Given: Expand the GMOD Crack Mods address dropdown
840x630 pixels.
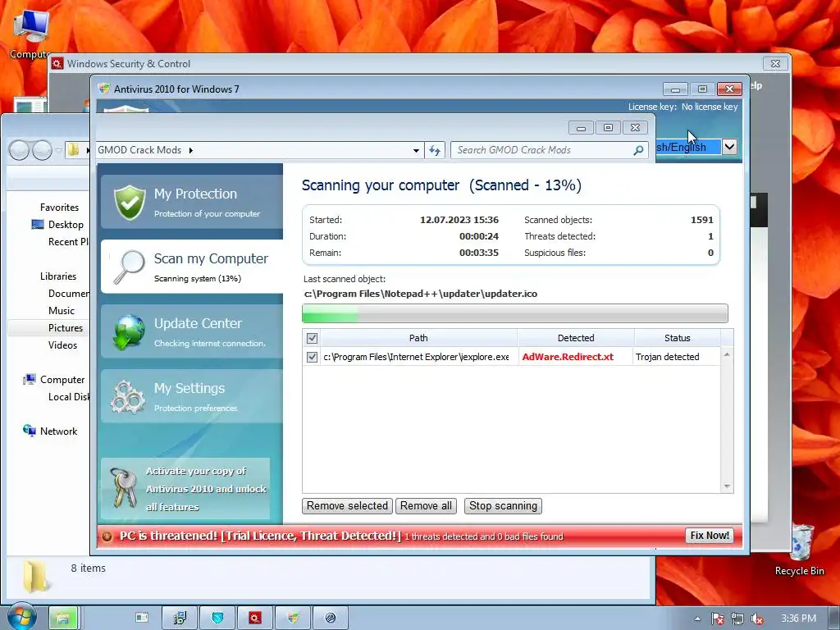Looking at the screenshot, I should 416,151.
